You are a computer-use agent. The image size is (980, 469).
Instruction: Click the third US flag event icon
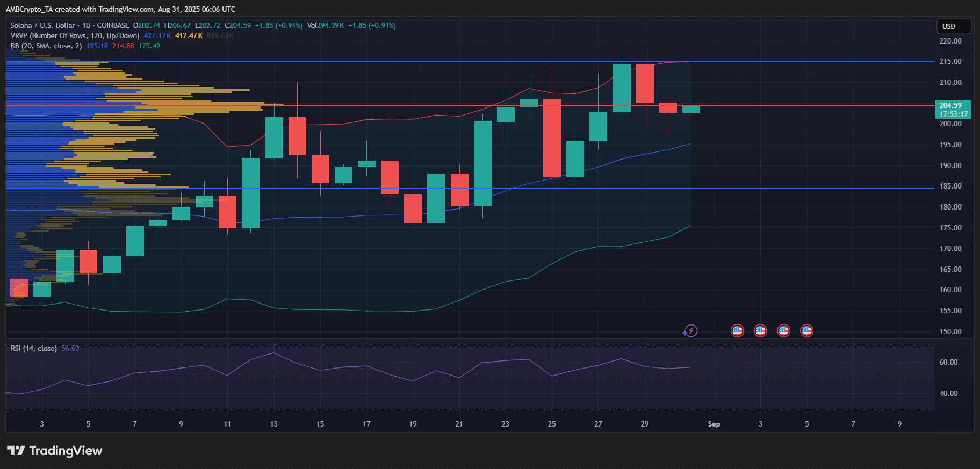coord(783,331)
